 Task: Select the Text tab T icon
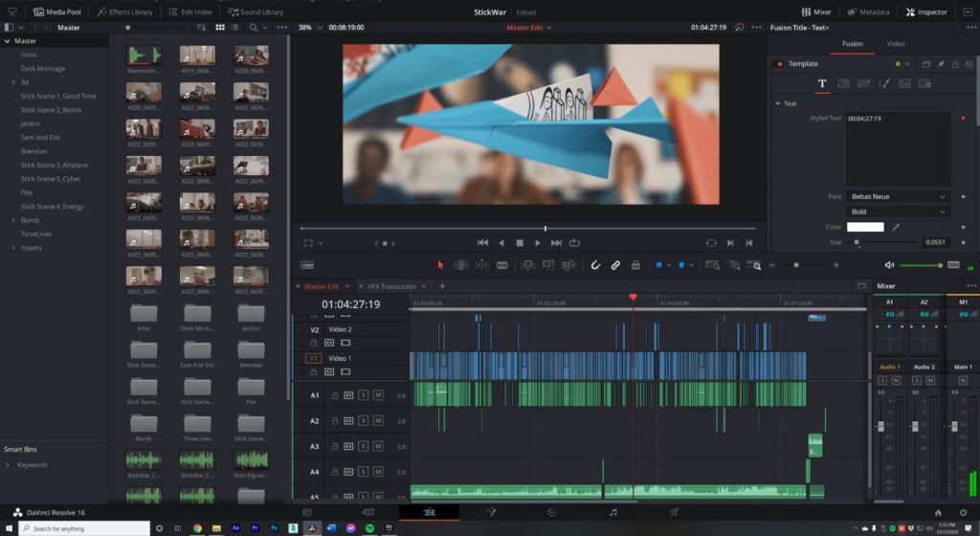click(822, 83)
